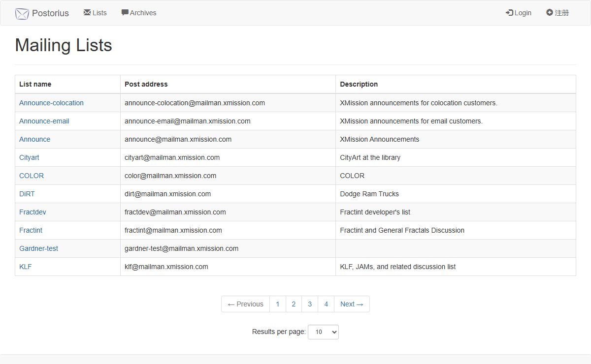Open the Lists menu item label
The image size is (591, 364).
(99, 13)
